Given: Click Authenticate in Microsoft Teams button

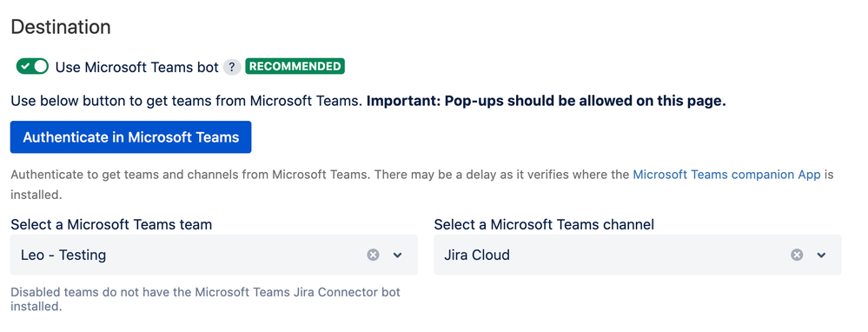Looking at the screenshot, I should pyautogui.click(x=130, y=137).
